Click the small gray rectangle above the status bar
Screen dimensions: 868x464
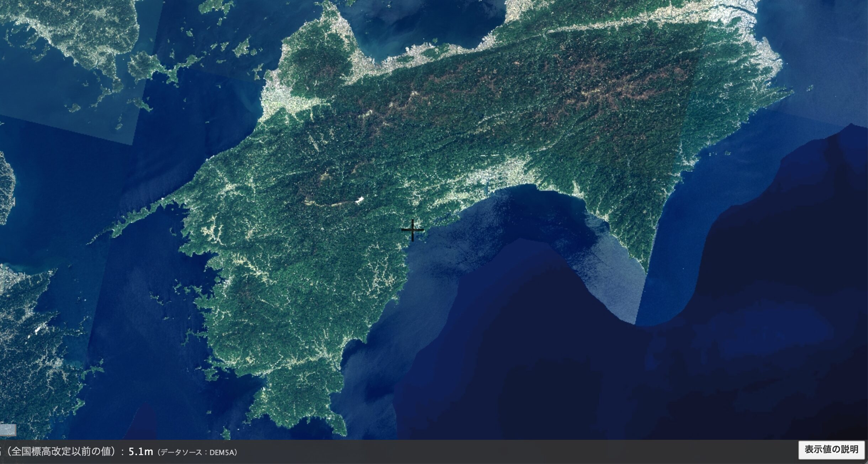[x=8, y=430]
